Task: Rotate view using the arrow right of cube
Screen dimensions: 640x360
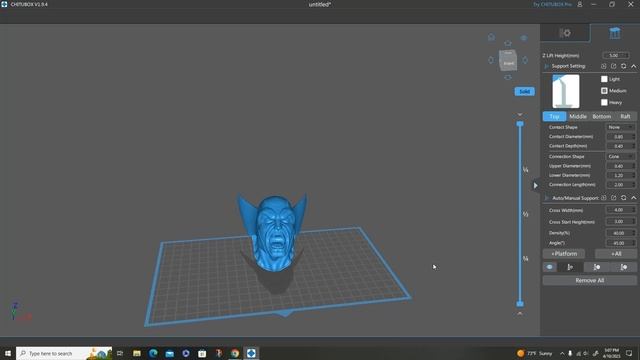Action: [525, 60]
